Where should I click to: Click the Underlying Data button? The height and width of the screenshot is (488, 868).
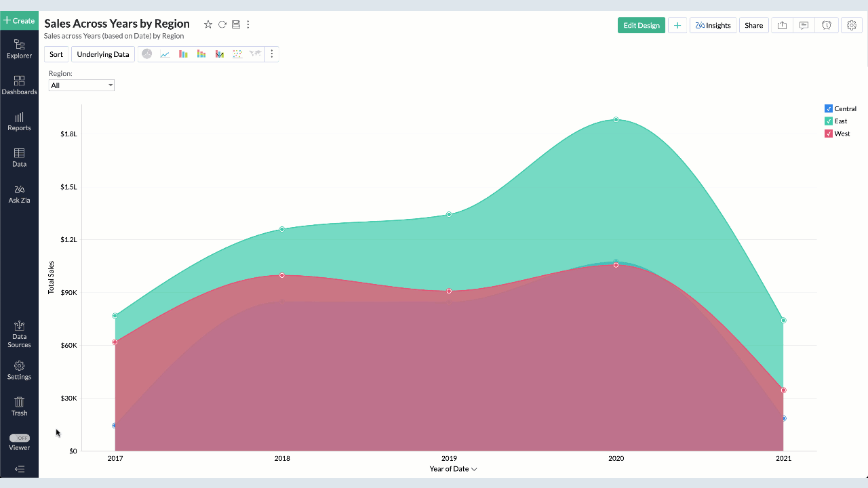pos(103,54)
